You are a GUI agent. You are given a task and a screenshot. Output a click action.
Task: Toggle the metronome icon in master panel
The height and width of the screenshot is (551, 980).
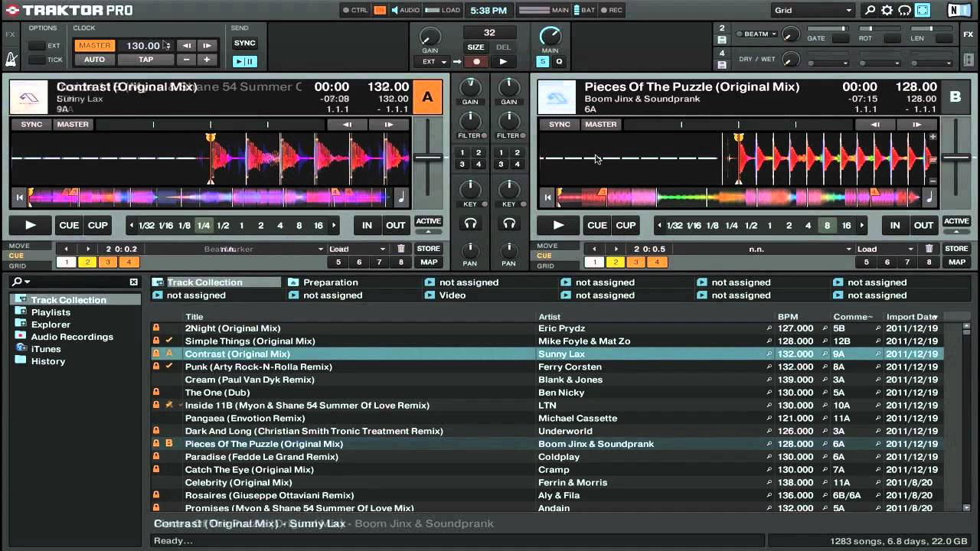point(11,59)
